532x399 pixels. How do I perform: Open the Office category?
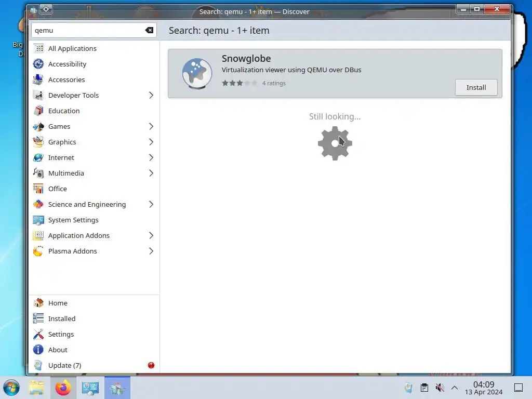point(94,189)
